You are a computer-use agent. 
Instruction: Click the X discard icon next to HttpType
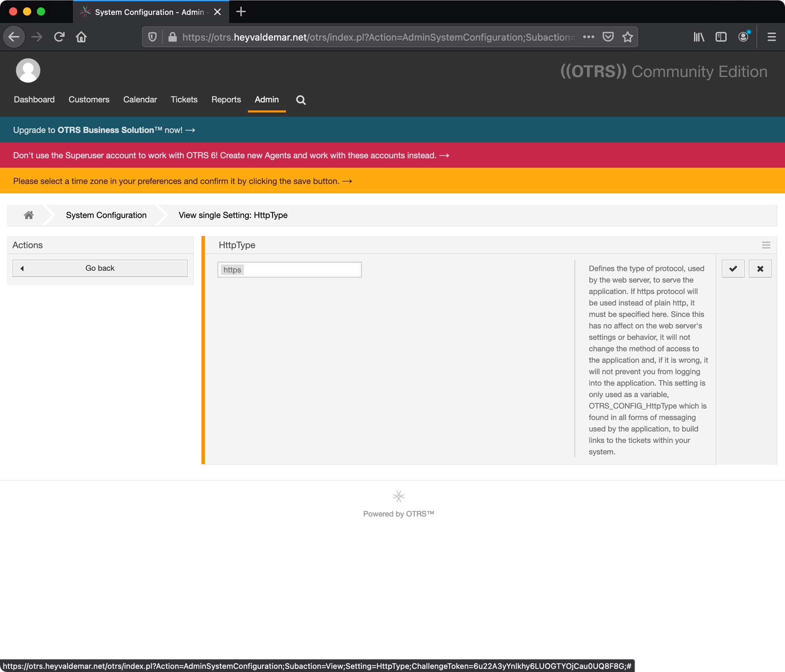point(760,269)
